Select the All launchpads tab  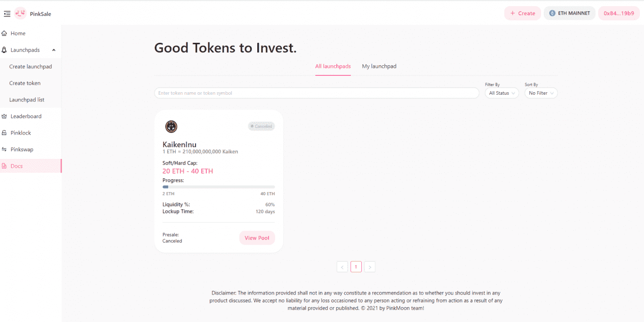coord(333,66)
